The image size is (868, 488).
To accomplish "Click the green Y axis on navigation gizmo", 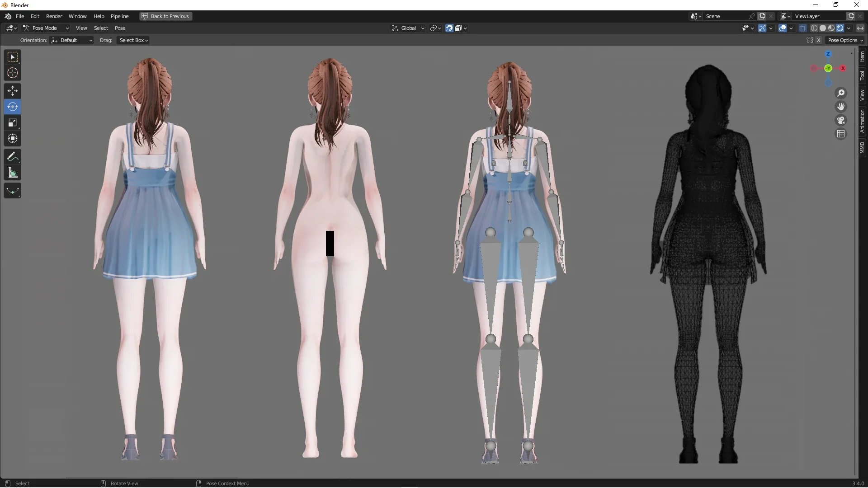I will click(x=829, y=69).
